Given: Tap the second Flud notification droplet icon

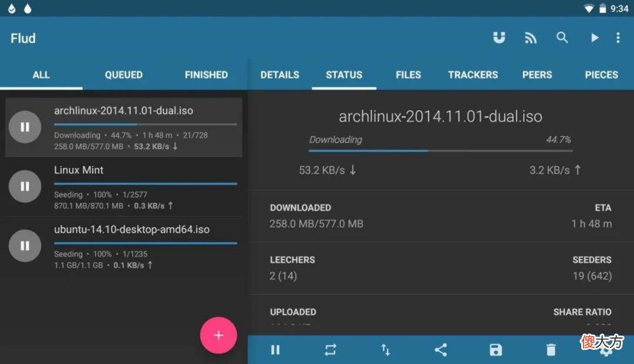Looking at the screenshot, I should [x=28, y=8].
